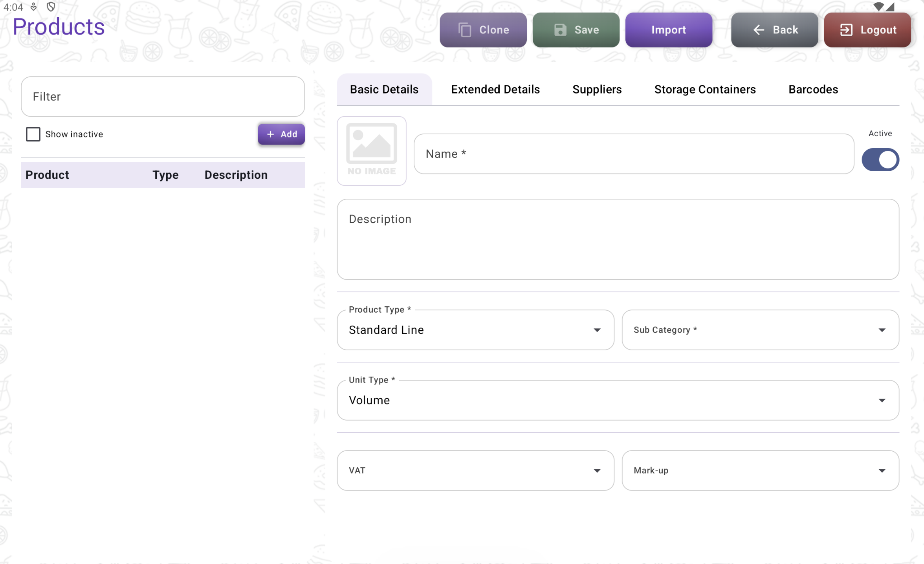The height and width of the screenshot is (564, 924).
Task: Open the Import button
Action: [669, 30]
